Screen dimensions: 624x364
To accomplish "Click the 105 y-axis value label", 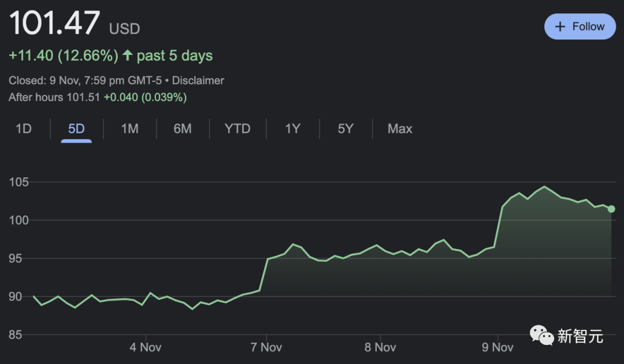I will [x=18, y=183].
